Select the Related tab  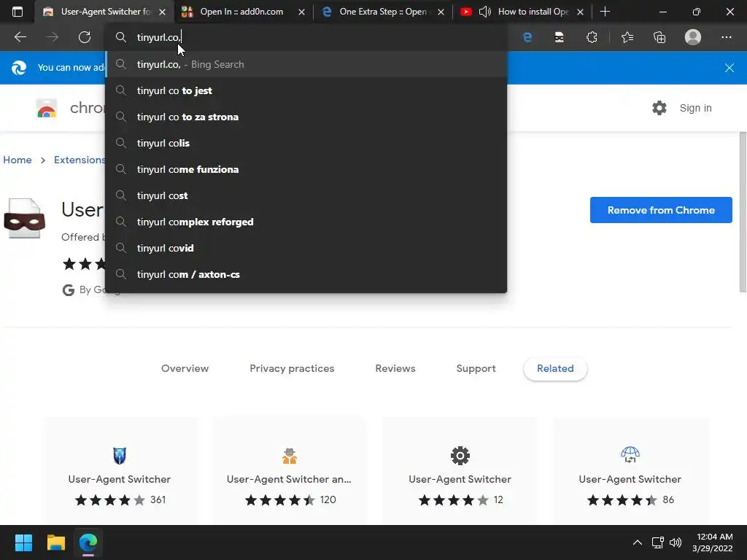click(555, 368)
